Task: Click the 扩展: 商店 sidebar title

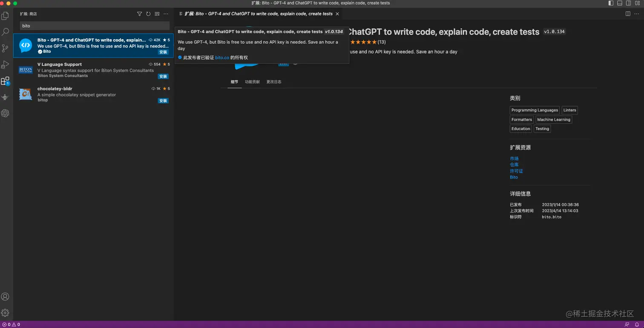Action: [28, 14]
